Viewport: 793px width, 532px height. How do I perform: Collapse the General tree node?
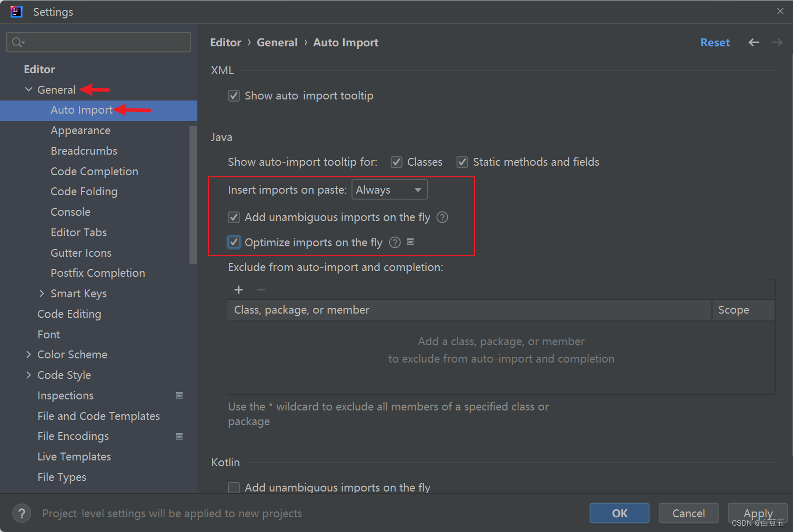click(x=28, y=89)
